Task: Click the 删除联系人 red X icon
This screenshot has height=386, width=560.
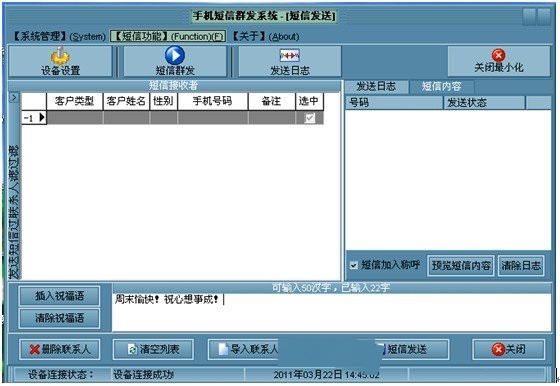Action: tap(35, 350)
